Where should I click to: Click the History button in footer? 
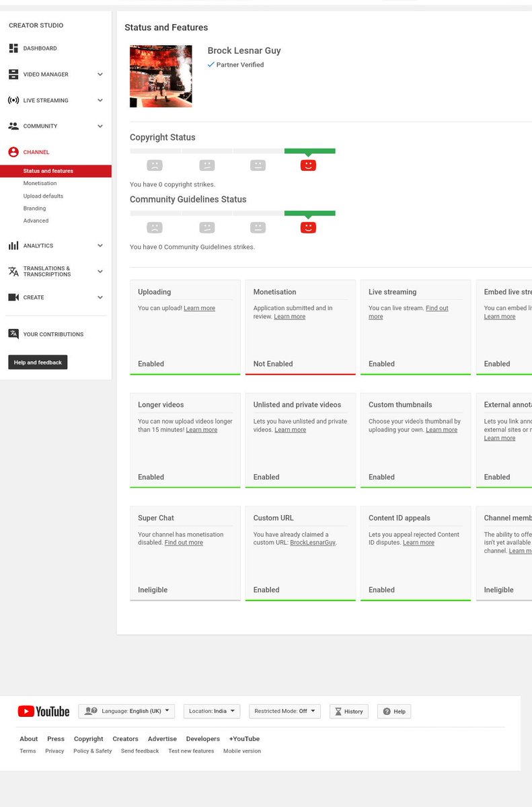point(349,712)
